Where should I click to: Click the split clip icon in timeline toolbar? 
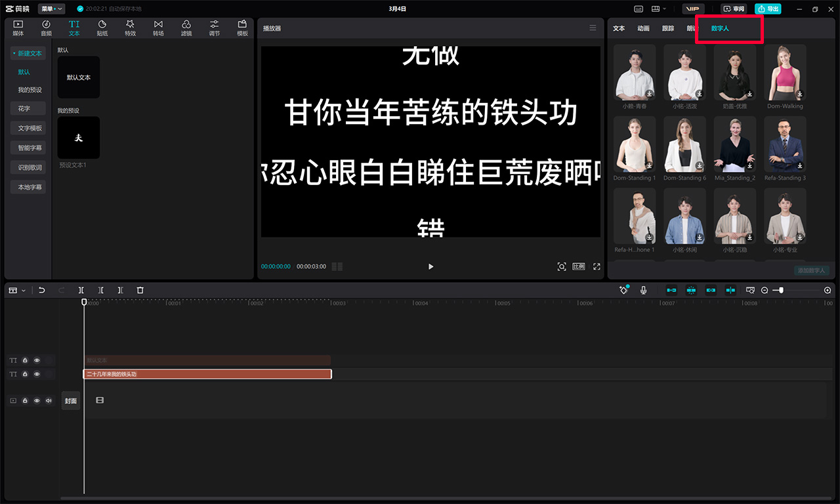[x=81, y=289]
